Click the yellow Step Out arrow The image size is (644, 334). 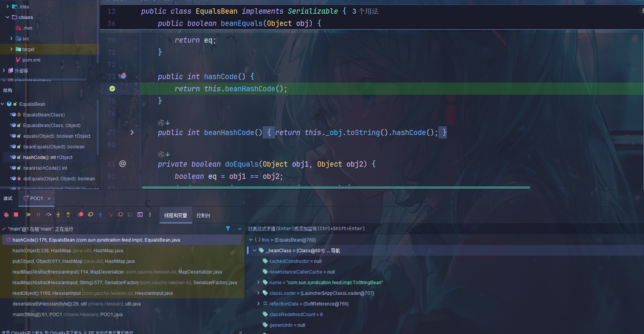pos(68,215)
